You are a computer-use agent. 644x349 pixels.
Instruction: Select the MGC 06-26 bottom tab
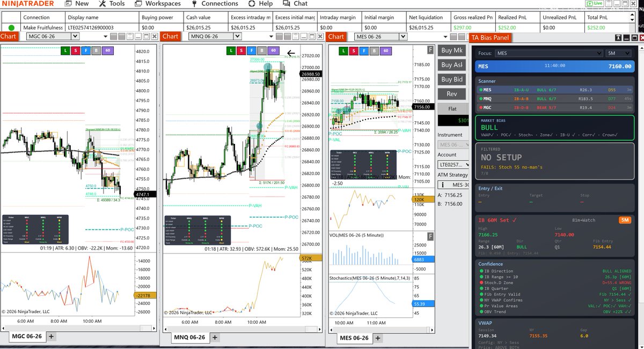[26, 337]
